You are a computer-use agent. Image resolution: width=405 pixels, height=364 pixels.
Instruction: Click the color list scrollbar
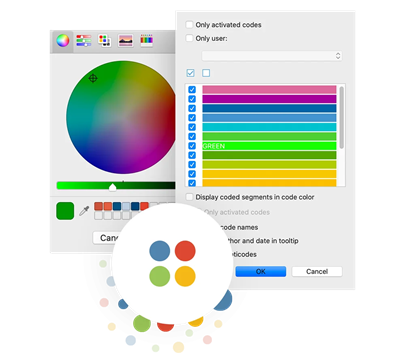pyautogui.click(x=341, y=117)
